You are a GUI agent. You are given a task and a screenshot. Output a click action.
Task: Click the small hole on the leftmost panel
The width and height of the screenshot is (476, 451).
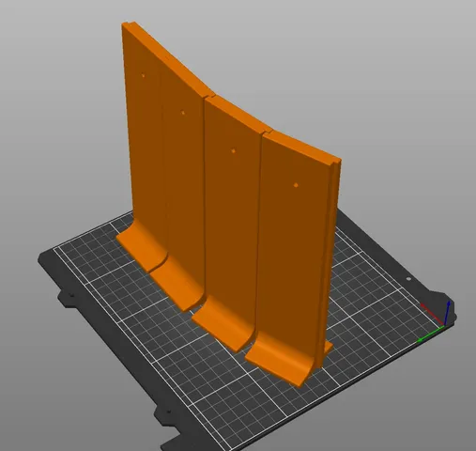pyautogui.click(x=144, y=75)
